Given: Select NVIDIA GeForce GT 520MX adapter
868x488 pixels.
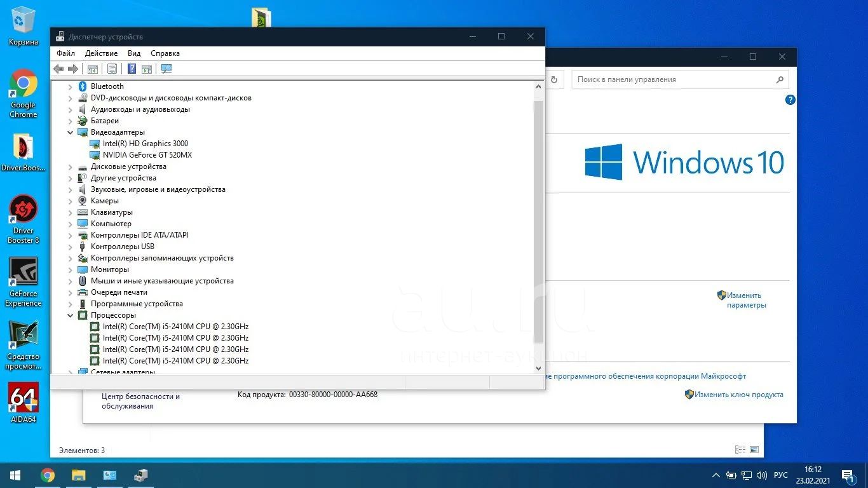Looking at the screenshot, I should [147, 155].
